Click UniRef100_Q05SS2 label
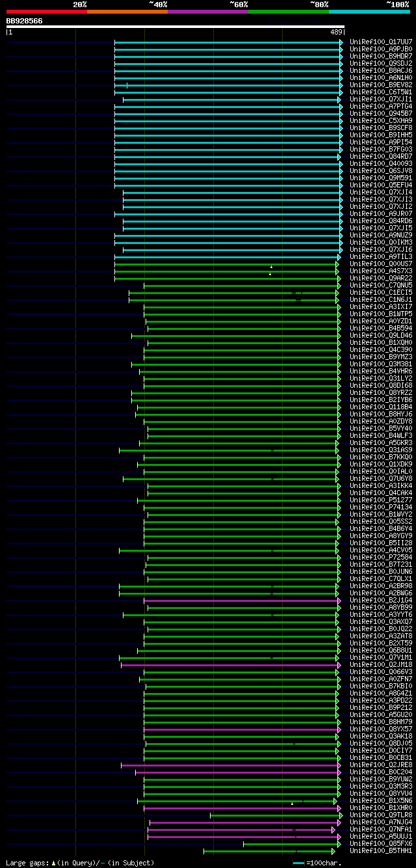Screen dimensions: 416x868 pyautogui.click(x=381, y=521)
